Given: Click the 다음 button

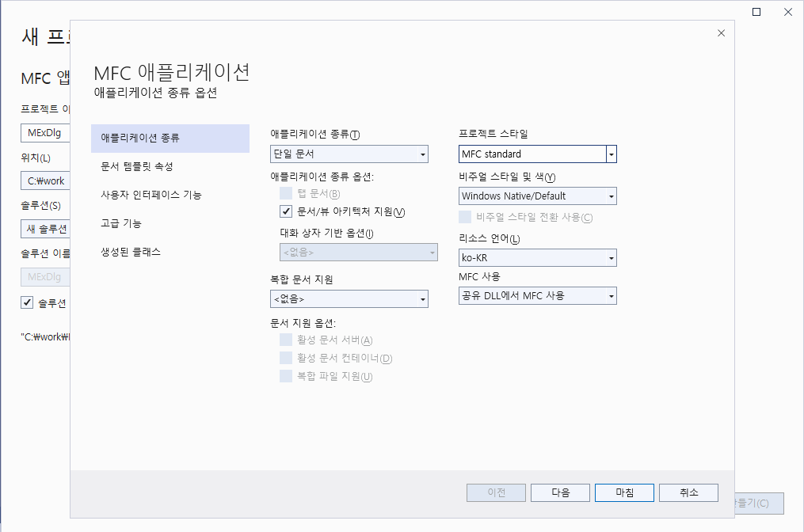Looking at the screenshot, I should click(561, 492).
